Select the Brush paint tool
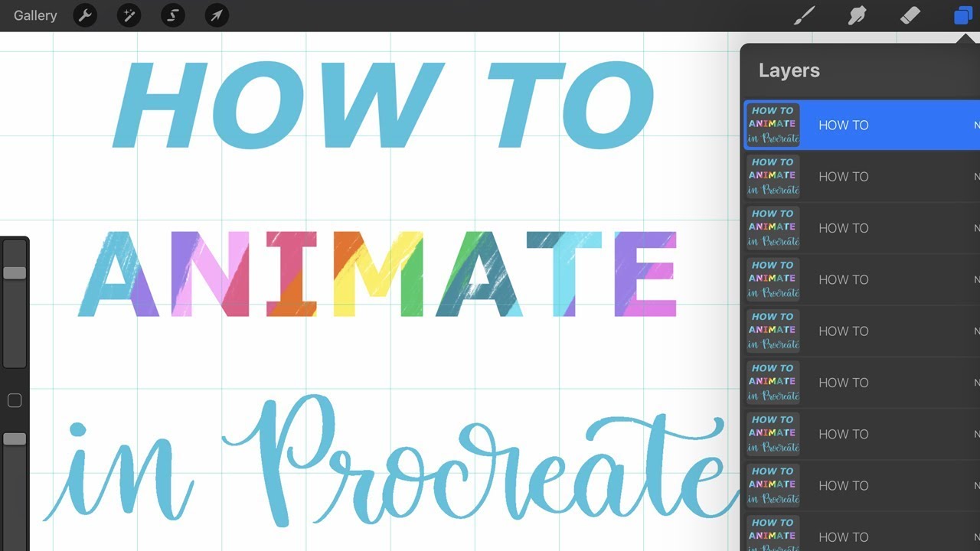This screenshot has height=551, width=980. 804,15
